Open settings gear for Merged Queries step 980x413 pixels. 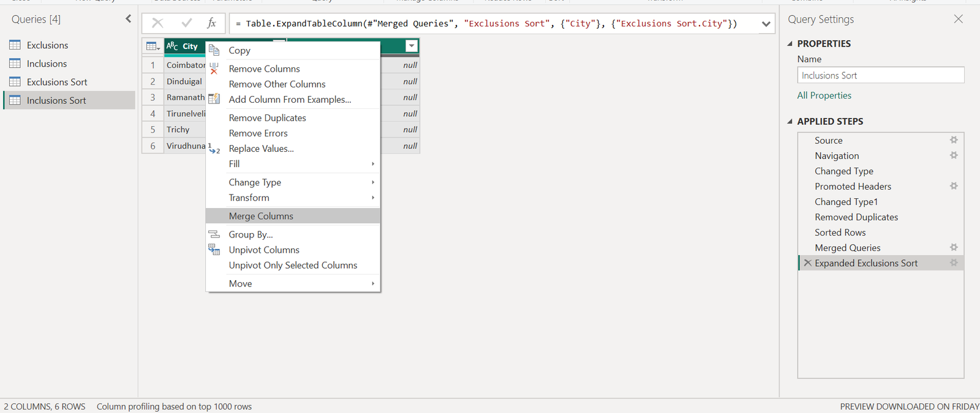(x=954, y=247)
